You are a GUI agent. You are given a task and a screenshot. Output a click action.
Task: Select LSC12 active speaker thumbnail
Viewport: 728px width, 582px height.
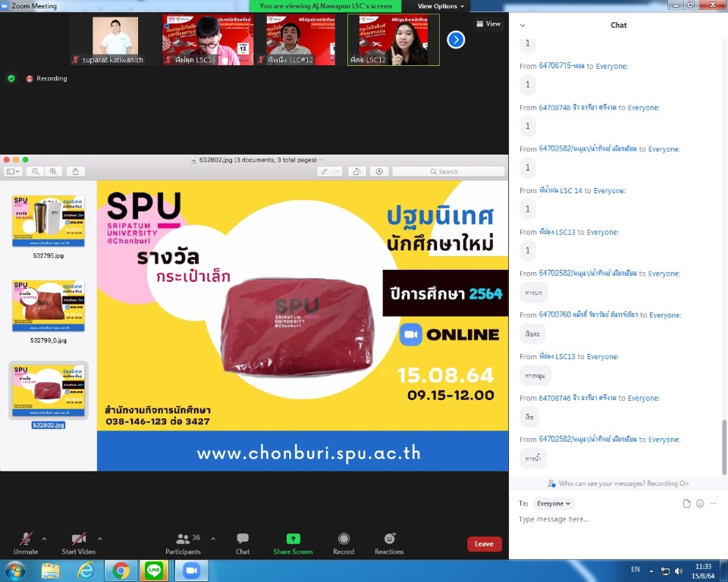point(394,40)
